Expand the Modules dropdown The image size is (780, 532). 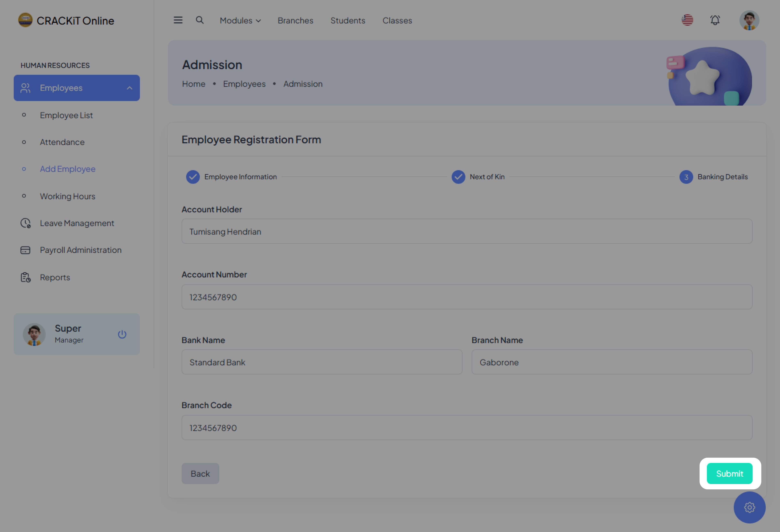pos(240,21)
